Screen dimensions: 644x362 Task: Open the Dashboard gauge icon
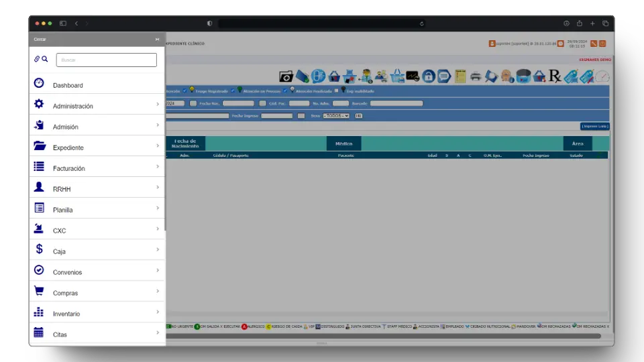point(39,83)
